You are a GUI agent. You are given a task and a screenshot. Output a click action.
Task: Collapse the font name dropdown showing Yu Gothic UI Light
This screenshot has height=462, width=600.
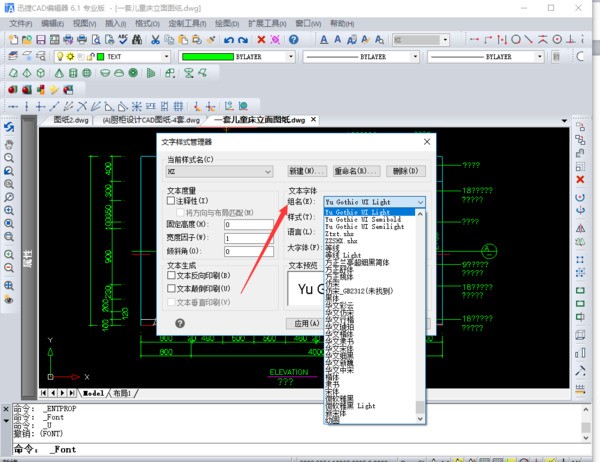[420, 201]
